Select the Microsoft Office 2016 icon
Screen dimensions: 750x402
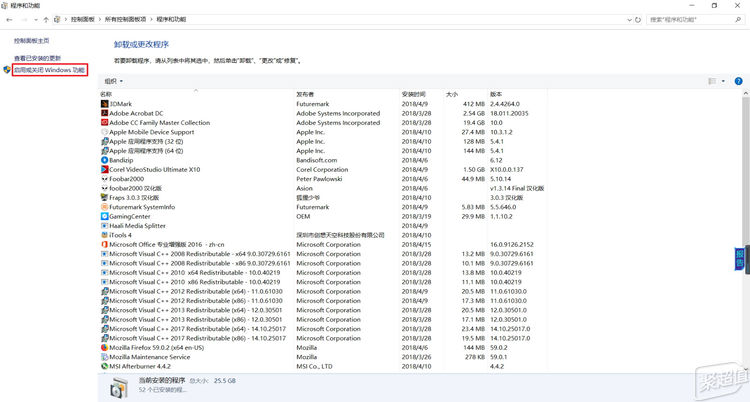click(104, 244)
